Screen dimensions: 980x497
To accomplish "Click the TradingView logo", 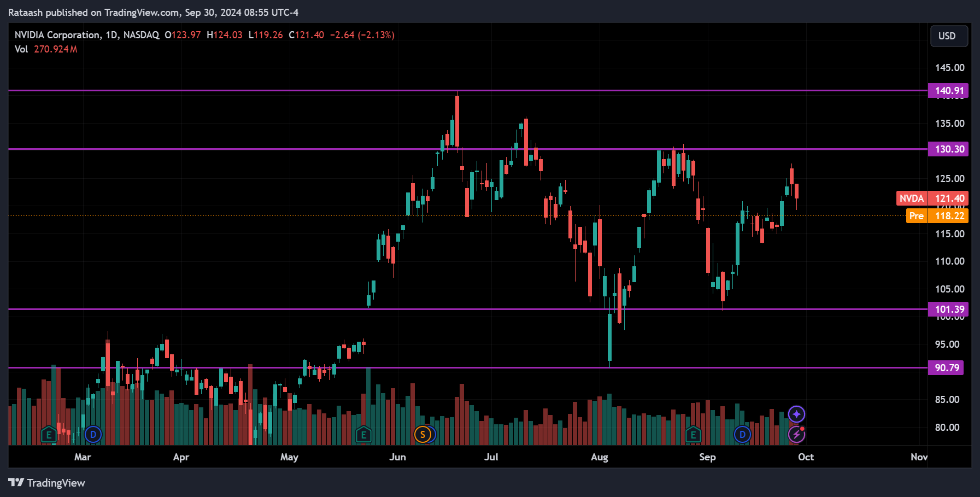I will 47,483.
